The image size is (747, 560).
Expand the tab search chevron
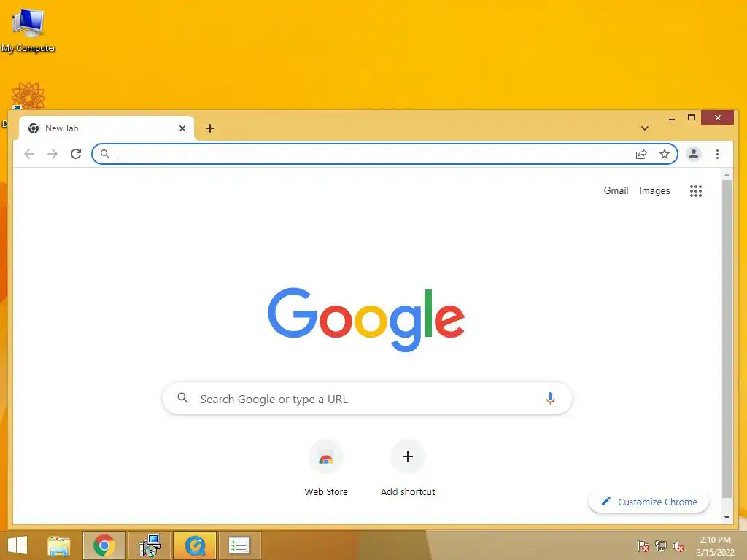click(645, 128)
